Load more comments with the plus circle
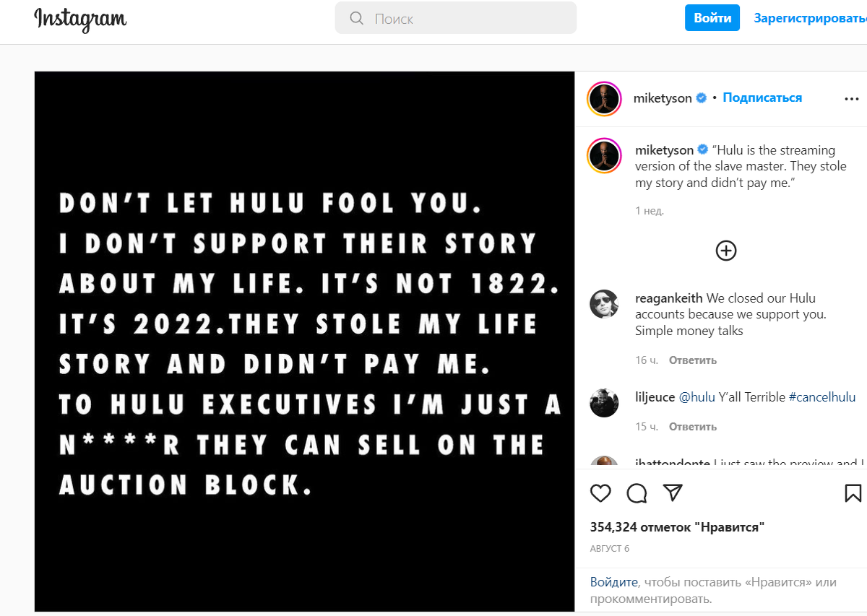867x616 pixels. pos(725,251)
